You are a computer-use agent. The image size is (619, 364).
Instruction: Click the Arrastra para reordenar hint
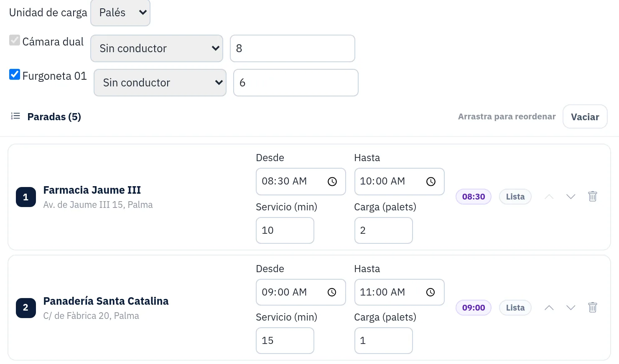coord(507,116)
